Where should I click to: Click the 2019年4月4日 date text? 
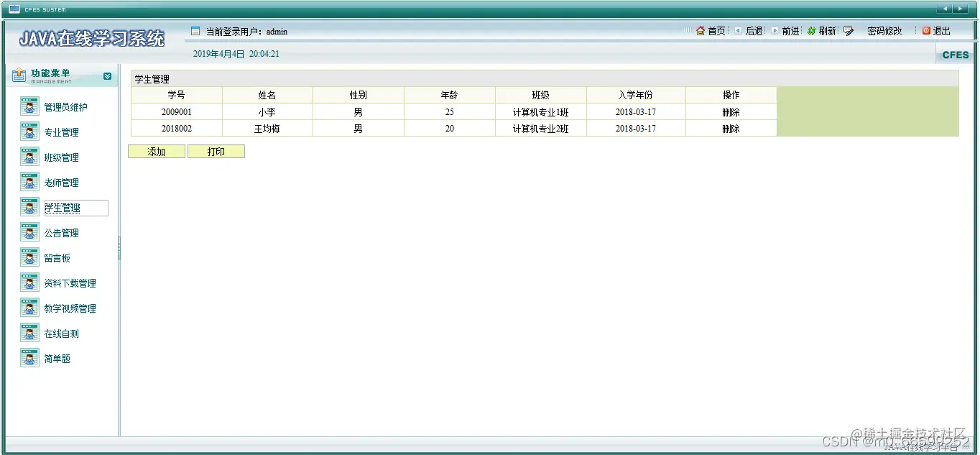click(219, 54)
